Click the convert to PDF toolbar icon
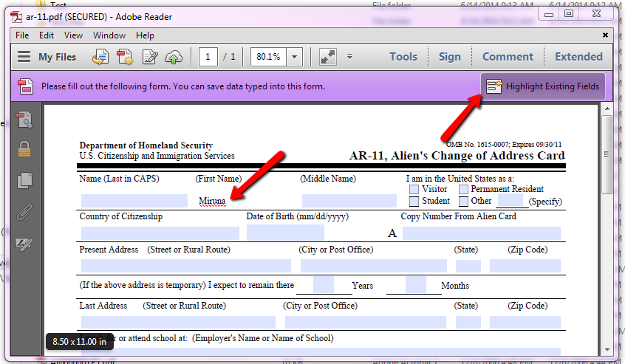625x364 pixels. [x=100, y=57]
